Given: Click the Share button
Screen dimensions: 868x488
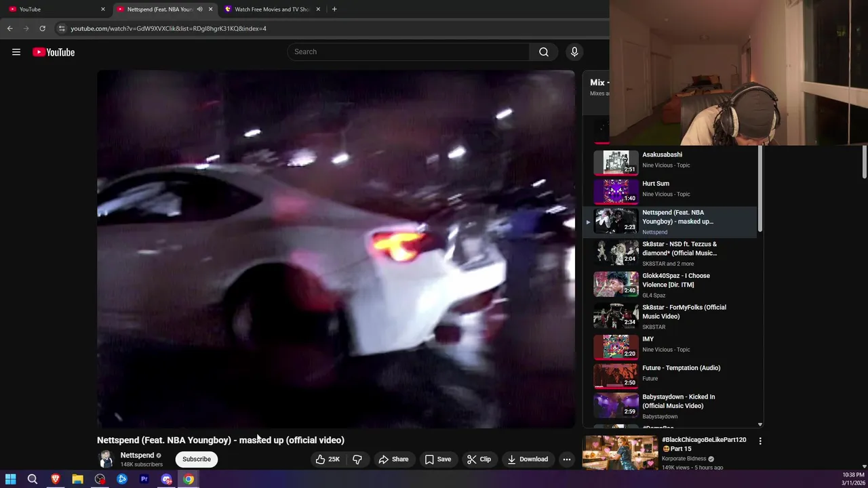Looking at the screenshot, I should click(393, 459).
